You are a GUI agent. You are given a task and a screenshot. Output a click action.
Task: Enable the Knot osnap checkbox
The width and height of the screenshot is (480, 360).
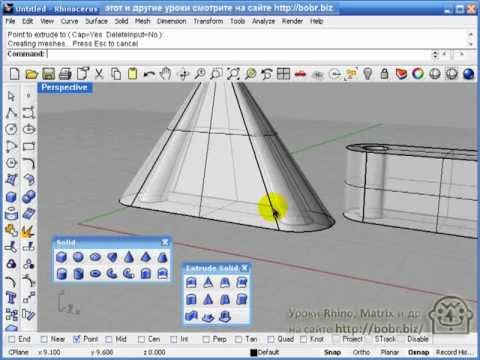point(303,339)
